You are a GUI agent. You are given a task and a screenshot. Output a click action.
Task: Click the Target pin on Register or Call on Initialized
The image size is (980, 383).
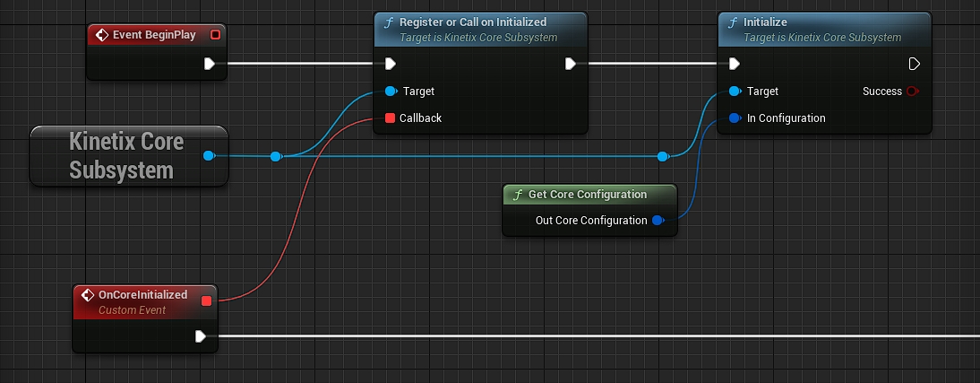pyautogui.click(x=390, y=91)
